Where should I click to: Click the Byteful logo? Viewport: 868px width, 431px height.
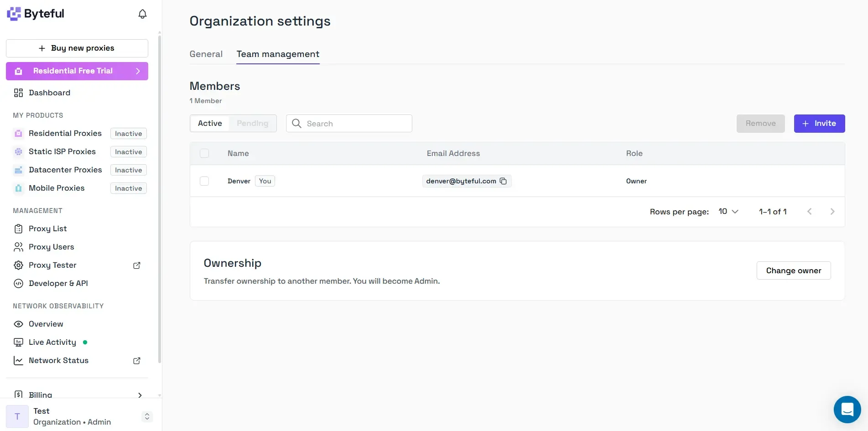pos(36,14)
